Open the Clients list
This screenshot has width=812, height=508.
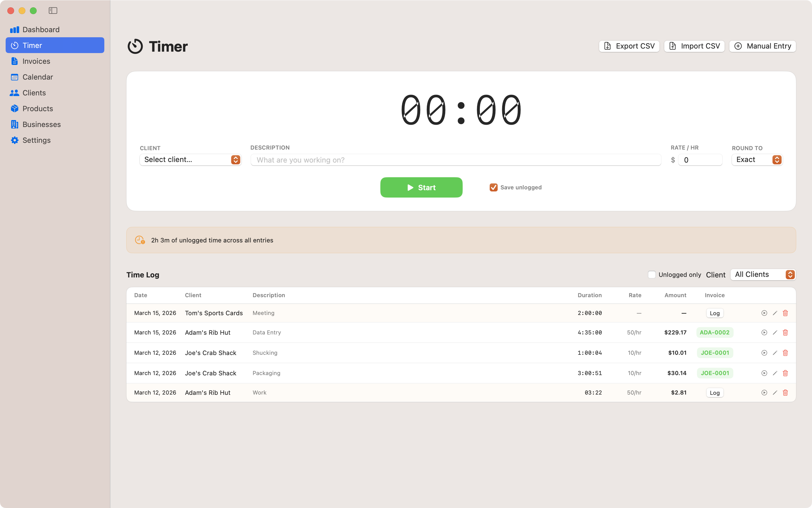(55, 93)
